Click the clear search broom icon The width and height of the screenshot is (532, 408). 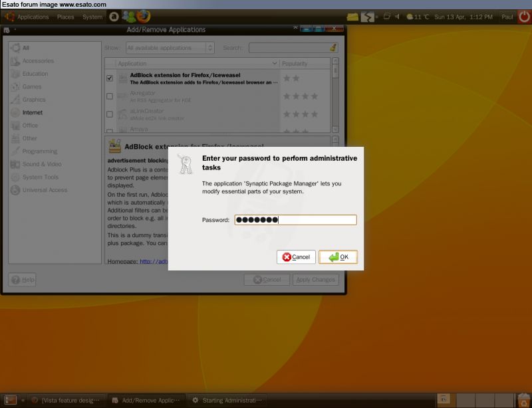[334, 48]
